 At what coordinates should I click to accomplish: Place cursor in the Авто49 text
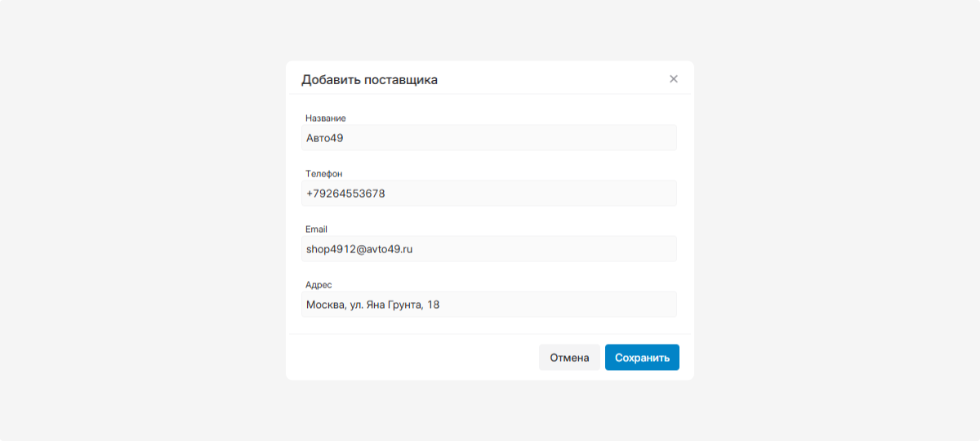pyautogui.click(x=324, y=138)
